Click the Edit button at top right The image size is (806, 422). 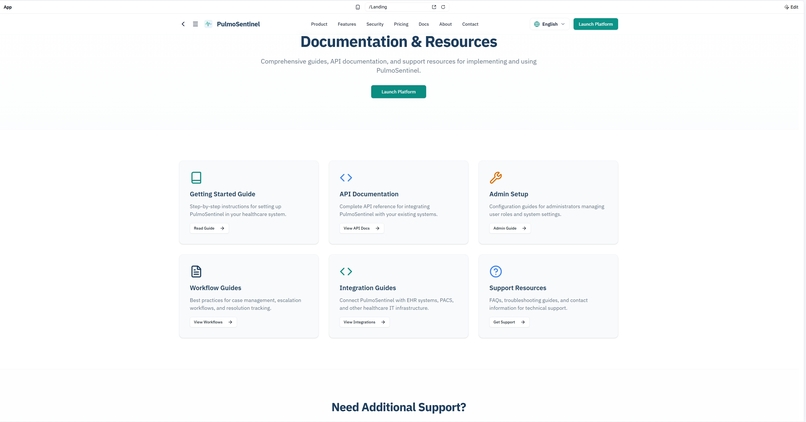[791, 7]
